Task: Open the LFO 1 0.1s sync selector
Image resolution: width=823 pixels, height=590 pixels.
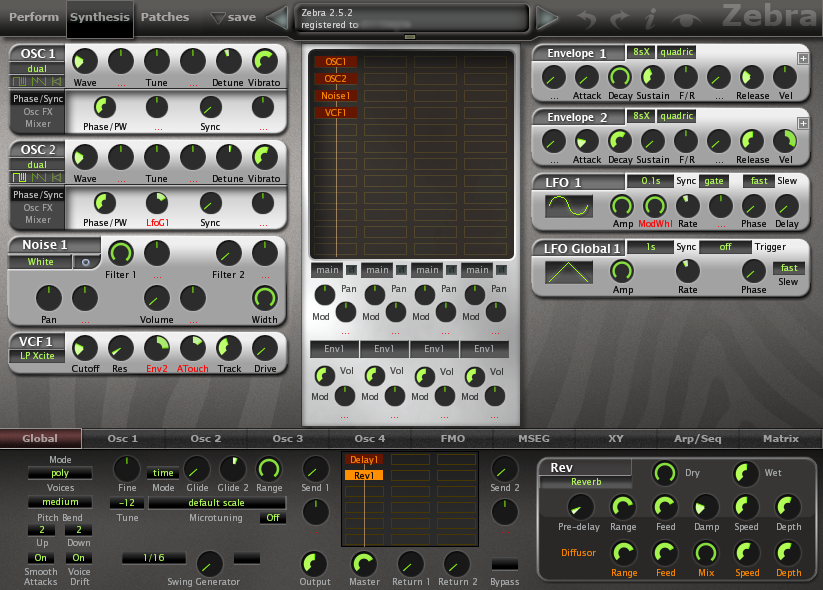Action: [650, 181]
